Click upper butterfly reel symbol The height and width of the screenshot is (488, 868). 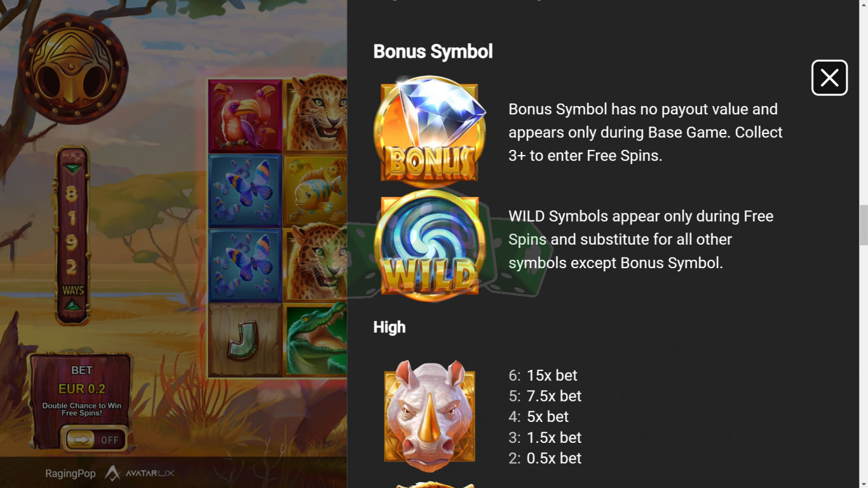pos(245,191)
